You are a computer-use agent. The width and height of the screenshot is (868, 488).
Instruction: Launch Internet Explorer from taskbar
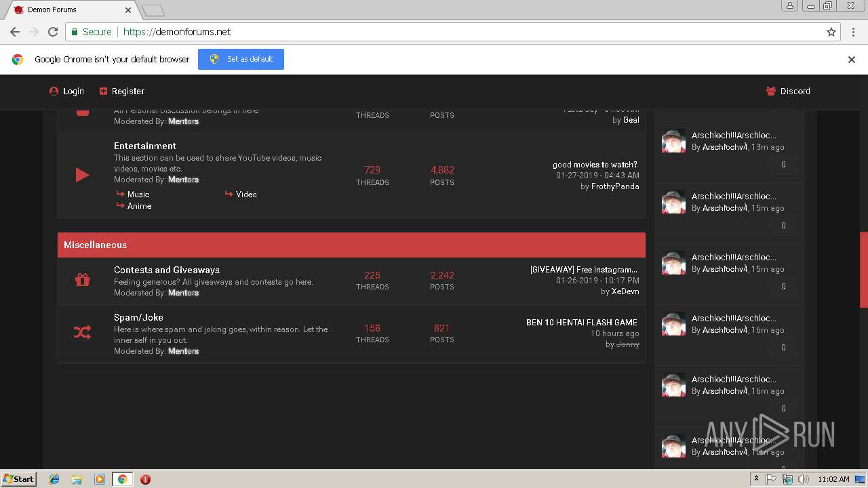(54, 479)
